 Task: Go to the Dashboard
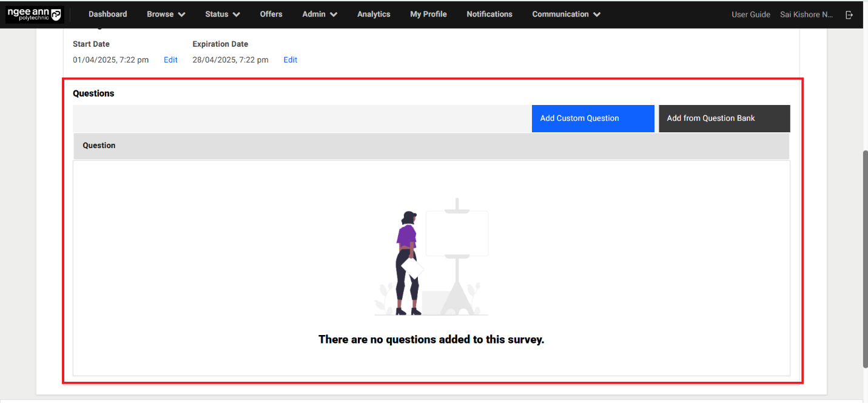tap(107, 14)
